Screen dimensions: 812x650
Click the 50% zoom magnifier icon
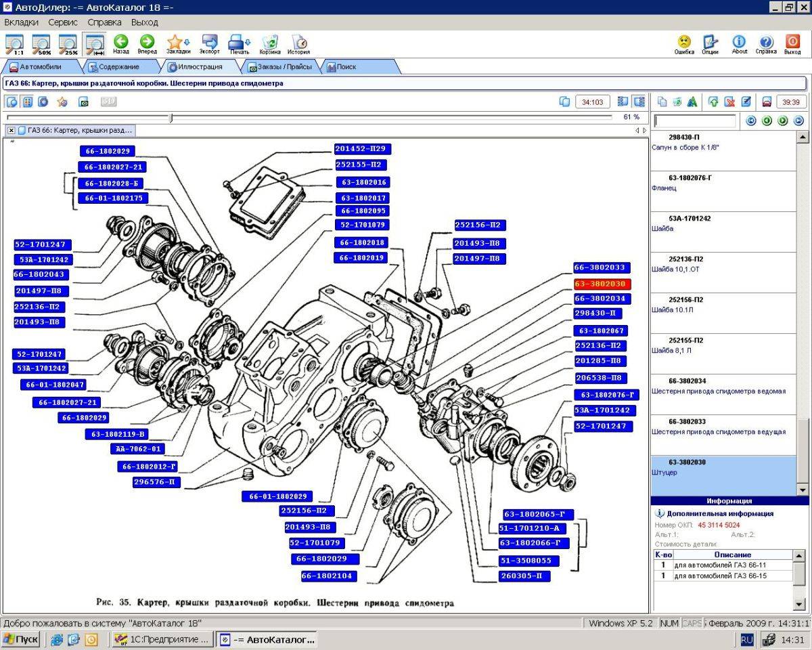41,44
